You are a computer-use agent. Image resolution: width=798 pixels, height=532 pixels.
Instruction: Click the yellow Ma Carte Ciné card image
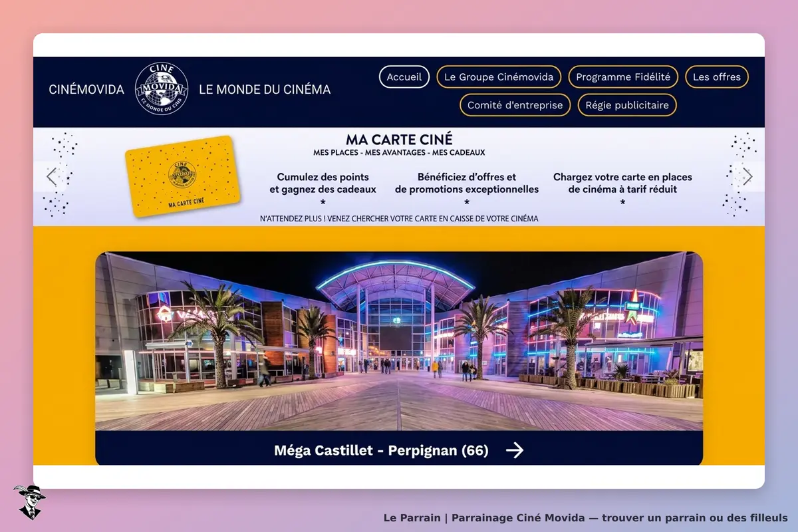click(183, 177)
